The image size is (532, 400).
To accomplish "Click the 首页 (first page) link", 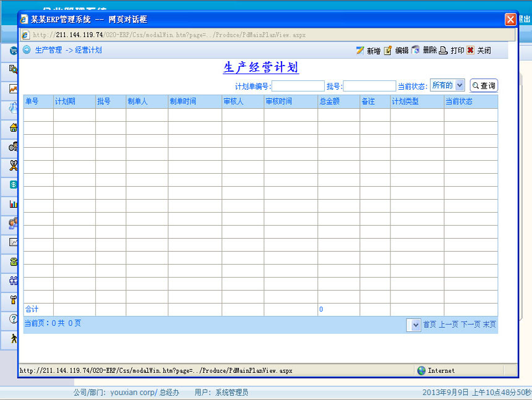I will pos(429,325).
